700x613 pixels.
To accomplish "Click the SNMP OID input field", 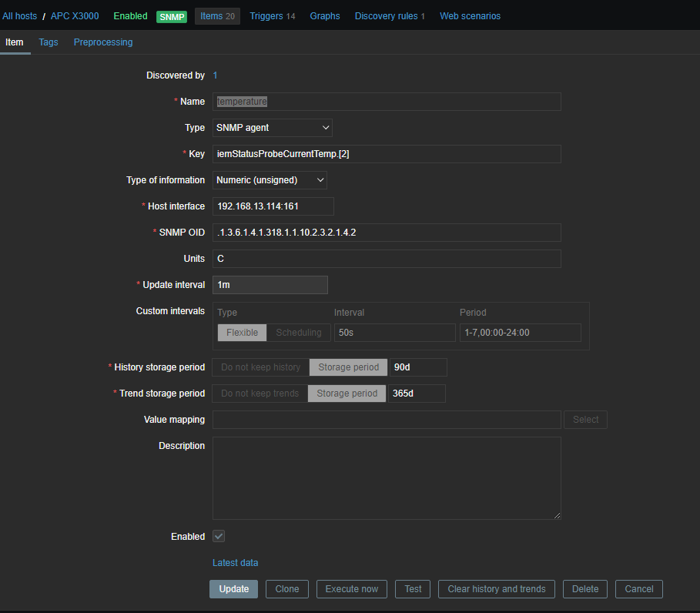I will coord(387,233).
